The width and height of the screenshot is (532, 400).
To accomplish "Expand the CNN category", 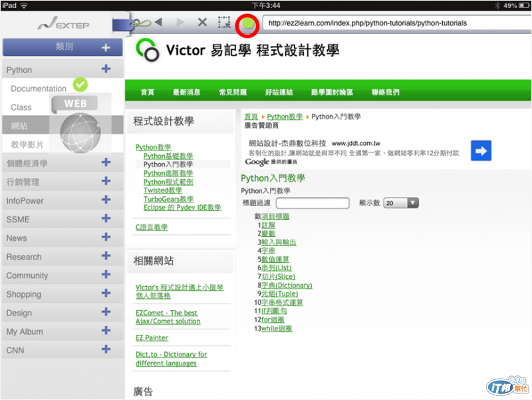I will coord(106,349).
